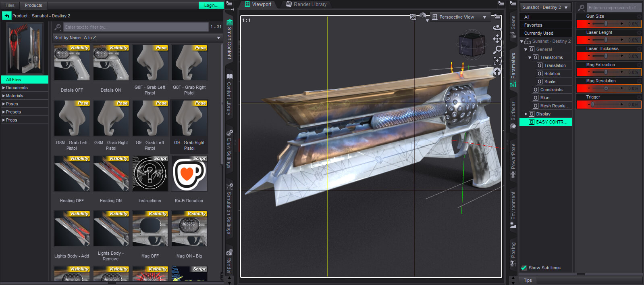The image size is (644, 285).
Task: Open the Sort by Name dropdown
Action: click(x=138, y=38)
